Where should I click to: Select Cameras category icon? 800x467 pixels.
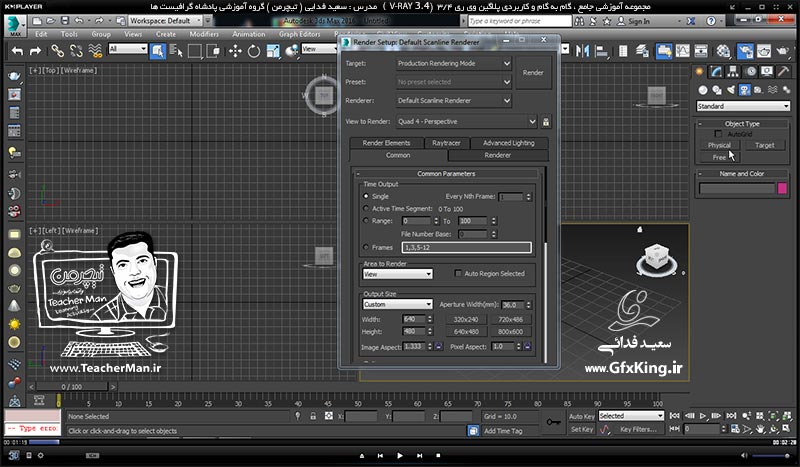coord(745,90)
